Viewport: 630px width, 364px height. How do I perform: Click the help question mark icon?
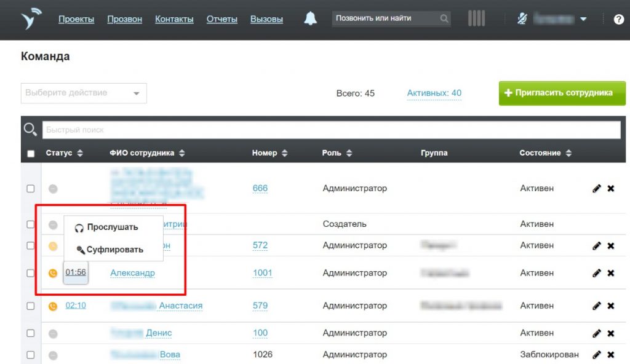click(x=618, y=20)
